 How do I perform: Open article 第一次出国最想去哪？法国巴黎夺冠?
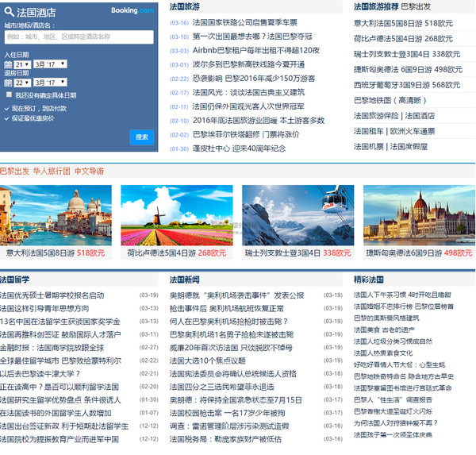pos(252,37)
